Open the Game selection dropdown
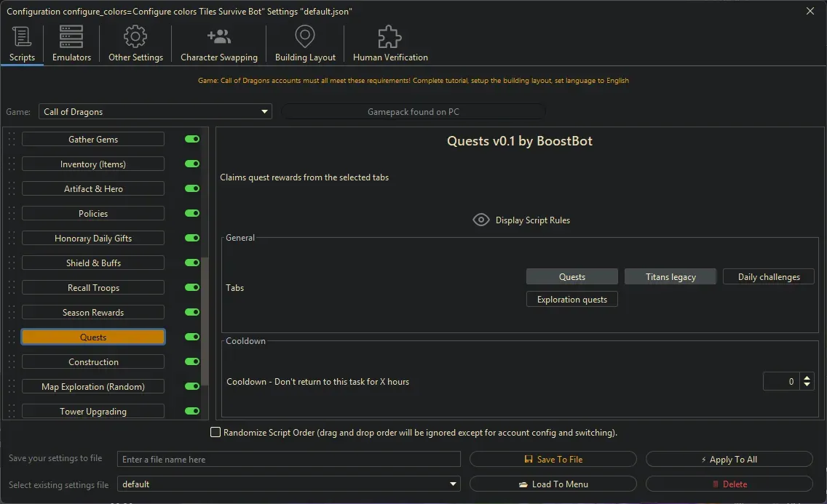 coord(264,111)
